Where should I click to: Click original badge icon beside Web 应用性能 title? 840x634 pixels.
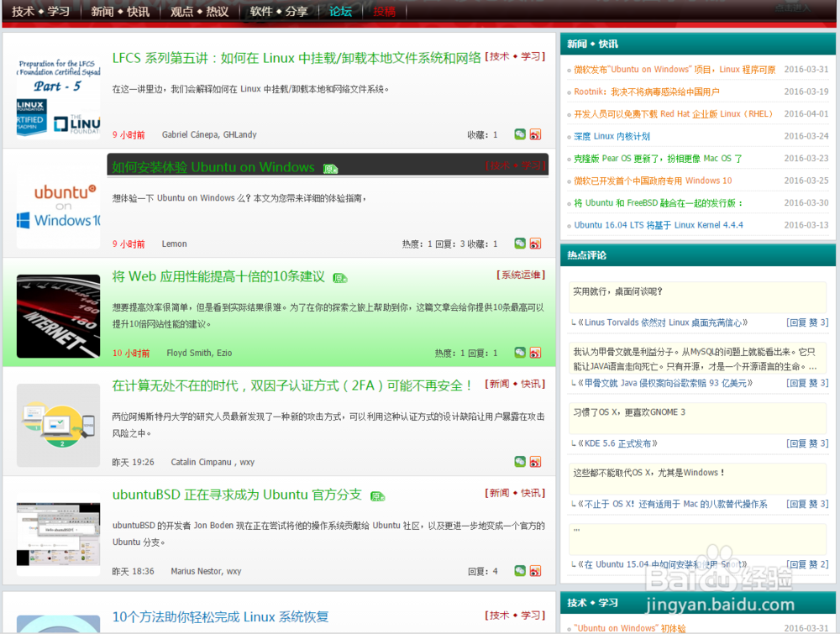pyautogui.click(x=340, y=278)
